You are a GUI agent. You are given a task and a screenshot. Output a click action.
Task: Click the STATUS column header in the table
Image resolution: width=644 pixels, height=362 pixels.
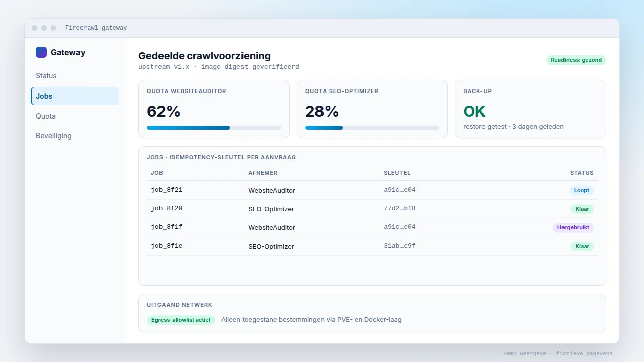point(582,173)
